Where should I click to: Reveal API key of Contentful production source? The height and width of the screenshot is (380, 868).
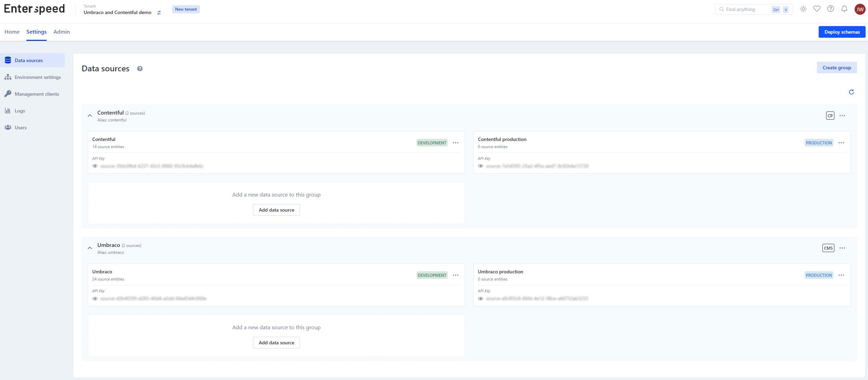(x=481, y=166)
